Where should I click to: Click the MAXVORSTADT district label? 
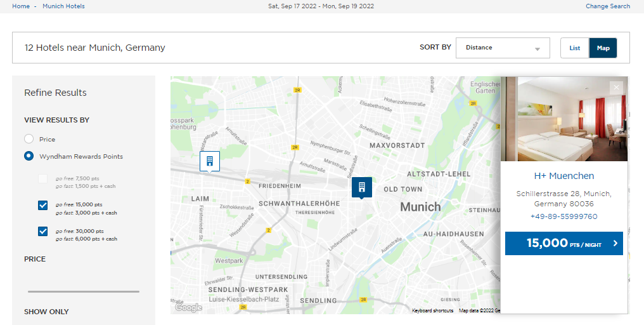coord(397,145)
